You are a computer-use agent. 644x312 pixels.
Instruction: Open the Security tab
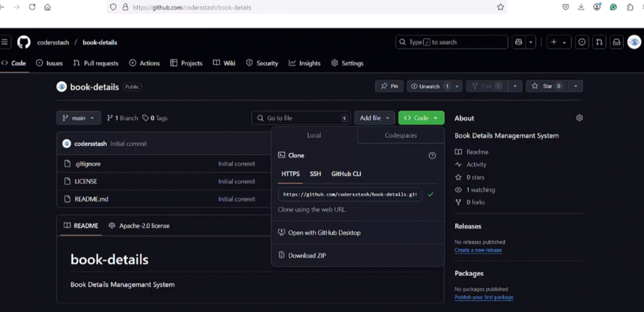click(262, 64)
